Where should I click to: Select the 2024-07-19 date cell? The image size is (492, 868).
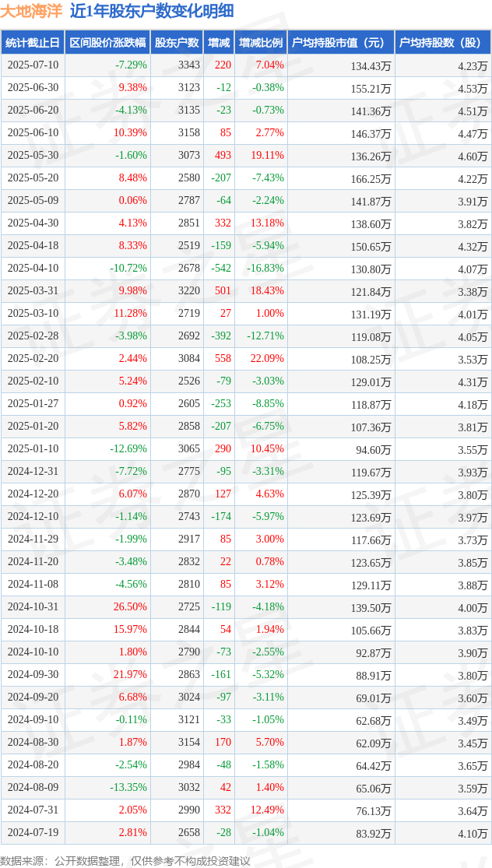(33, 832)
